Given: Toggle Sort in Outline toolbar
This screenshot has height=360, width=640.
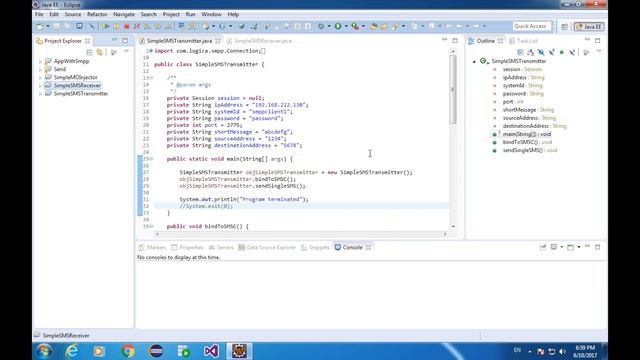Looking at the screenshot, I should pyautogui.click(x=530, y=52).
